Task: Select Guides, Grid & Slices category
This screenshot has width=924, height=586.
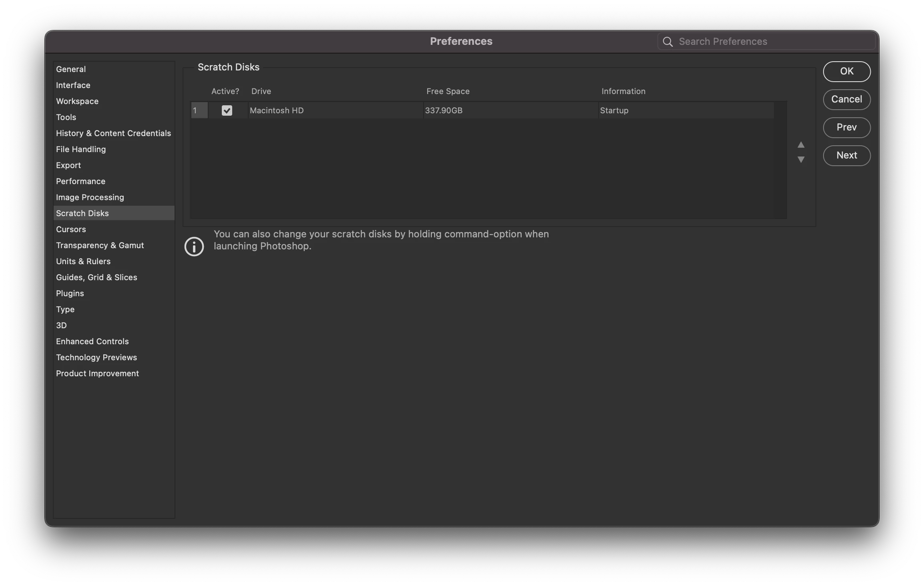Action: (x=96, y=277)
